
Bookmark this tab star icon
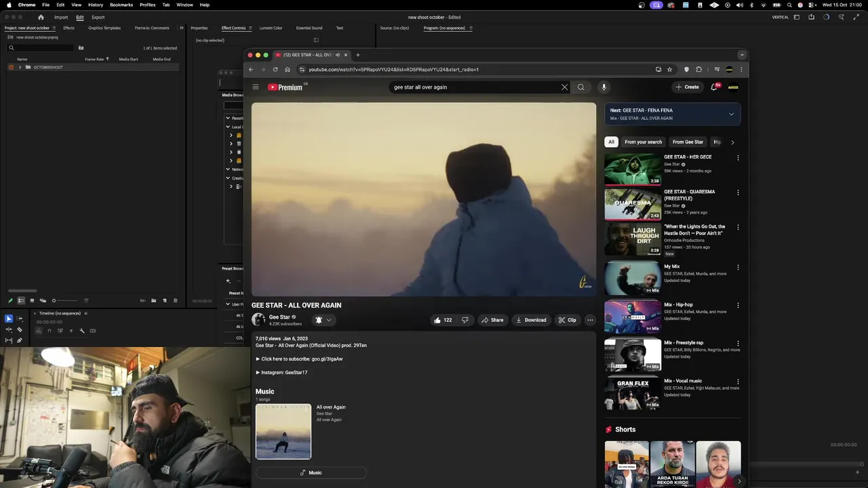click(669, 69)
